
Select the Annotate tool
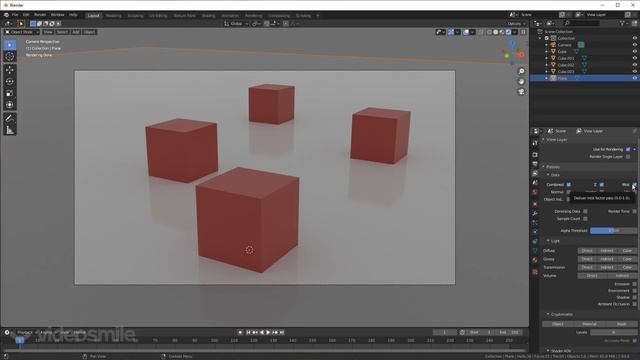(x=10, y=118)
